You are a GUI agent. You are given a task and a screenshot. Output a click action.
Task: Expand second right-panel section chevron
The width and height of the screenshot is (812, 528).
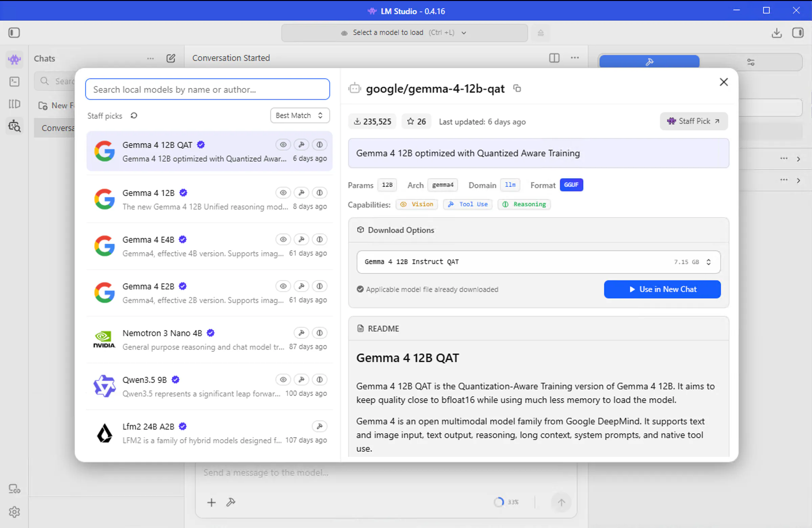click(x=798, y=180)
